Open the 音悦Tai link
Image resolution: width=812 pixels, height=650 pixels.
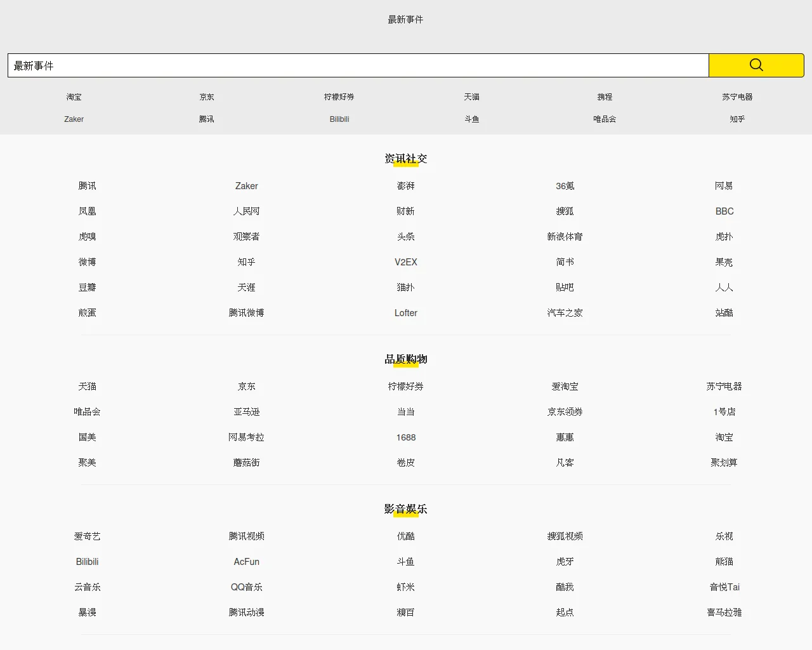tap(724, 587)
